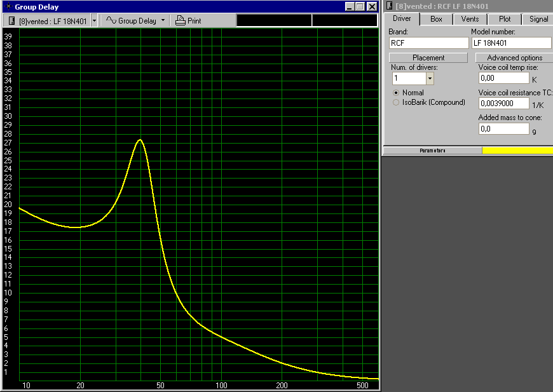Click the Placement button
The width and height of the screenshot is (553, 392).
[x=428, y=58]
